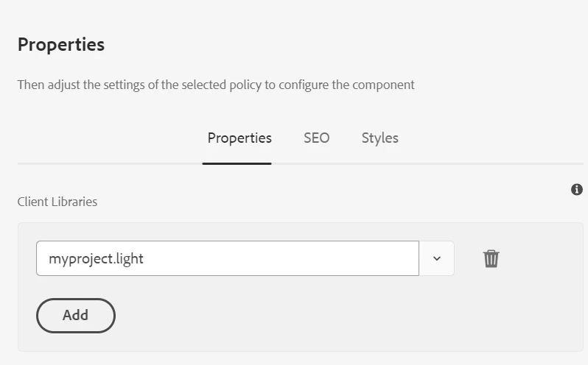Switch to the SEO tab

(x=316, y=138)
